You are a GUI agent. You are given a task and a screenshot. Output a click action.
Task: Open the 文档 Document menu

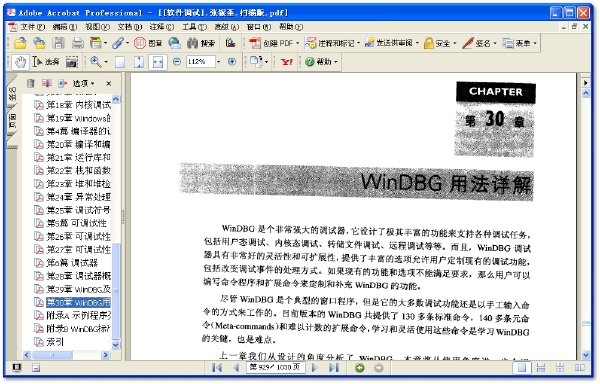coord(129,26)
